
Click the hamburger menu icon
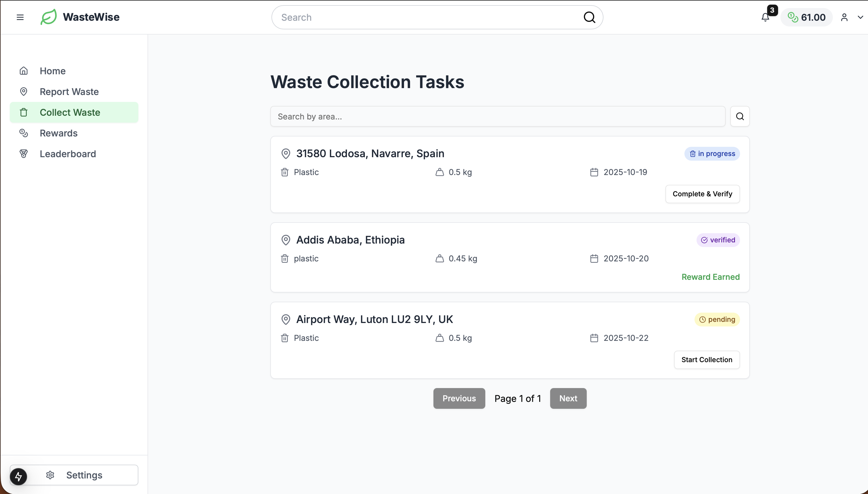[20, 17]
